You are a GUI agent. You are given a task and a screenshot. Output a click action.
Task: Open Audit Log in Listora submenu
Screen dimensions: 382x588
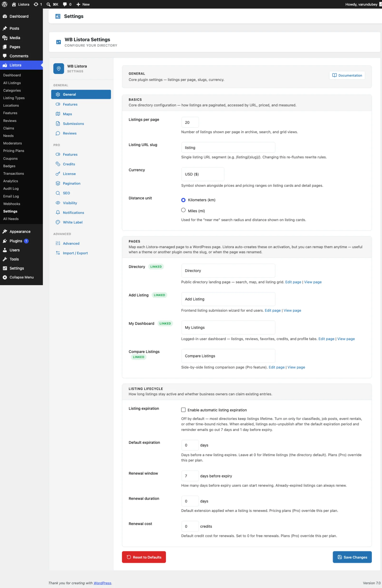(x=11, y=189)
